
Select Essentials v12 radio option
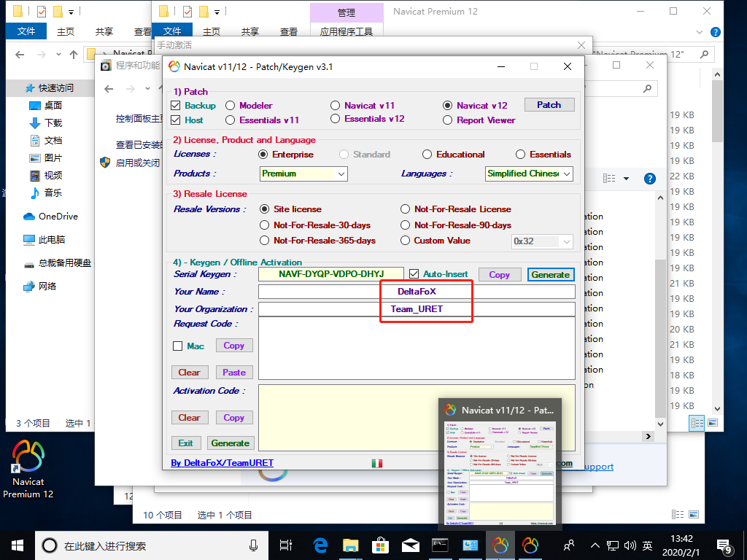pyautogui.click(x=336, y=119)
